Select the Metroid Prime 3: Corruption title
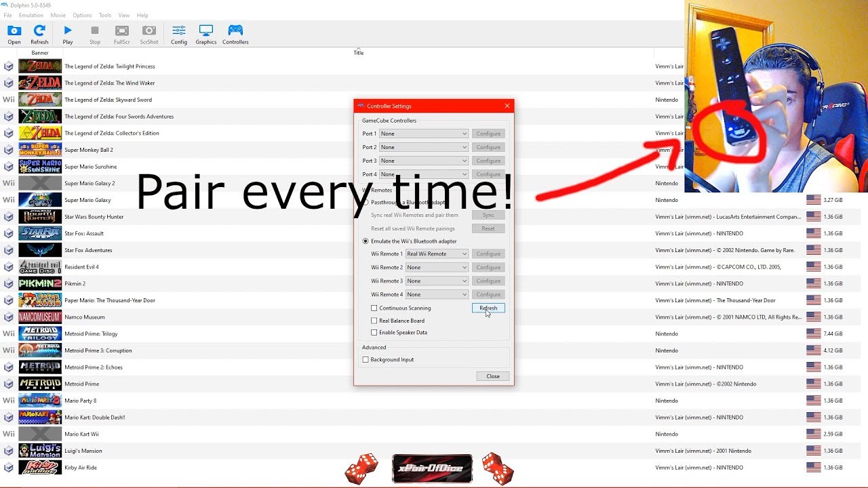868x488 pixels. [98, 350]
